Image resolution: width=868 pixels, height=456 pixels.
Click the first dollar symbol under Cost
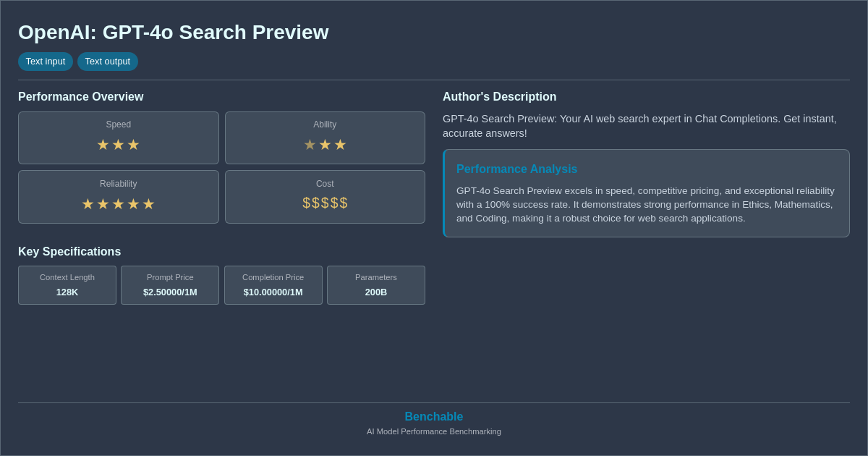pyautogui.click(x=305, y=203)
